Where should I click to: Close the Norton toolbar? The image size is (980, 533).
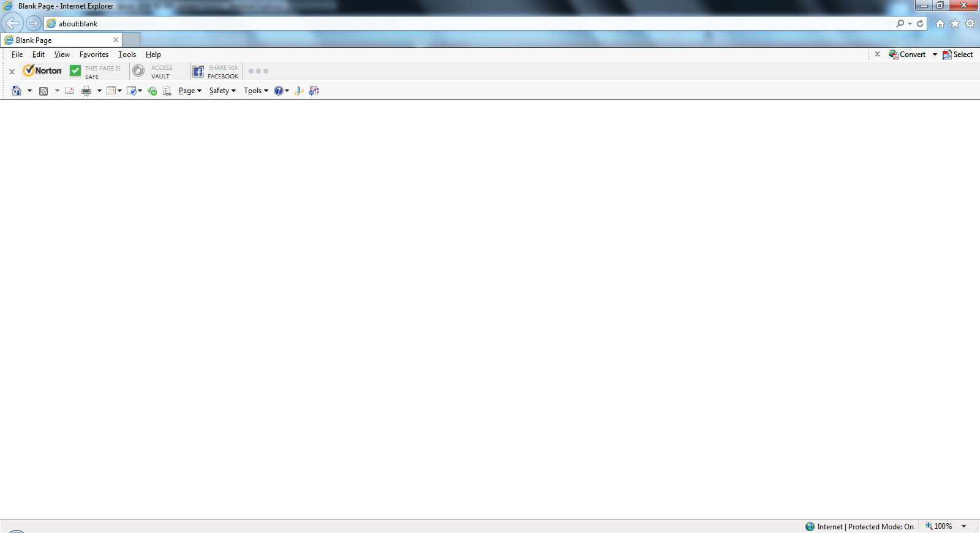12,72
